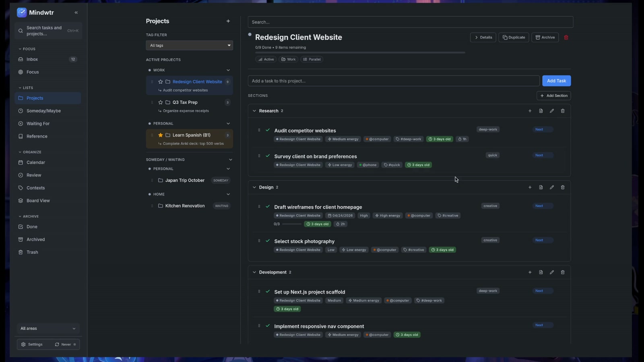Complete Set up Next.js project scaffold task
644x362 pixels.
268,291
